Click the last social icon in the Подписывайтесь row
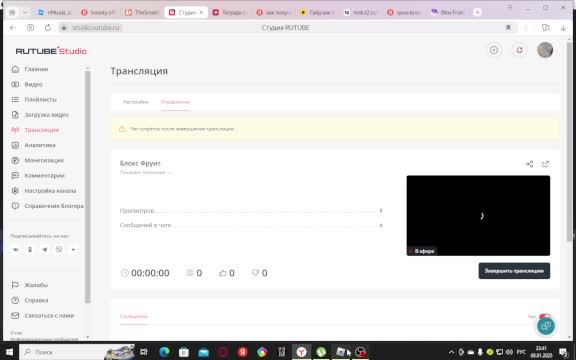Viewport: 576px width, 360px height. pos(73,250)
